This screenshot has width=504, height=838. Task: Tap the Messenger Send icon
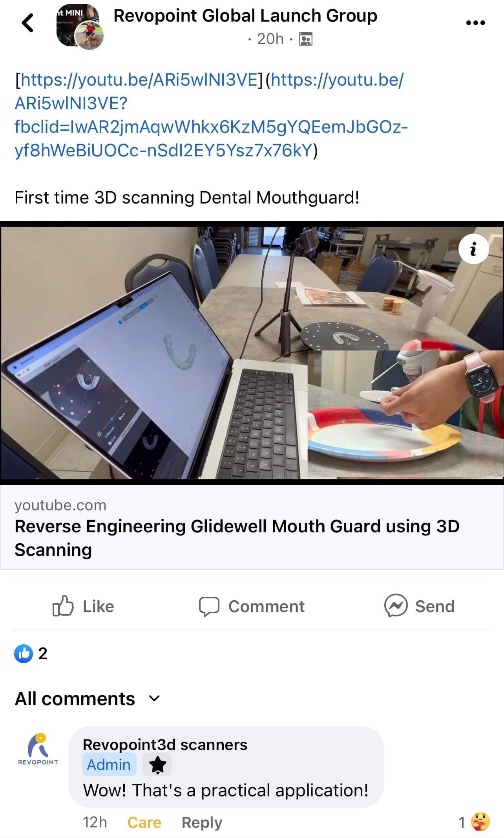pos(396,605)
